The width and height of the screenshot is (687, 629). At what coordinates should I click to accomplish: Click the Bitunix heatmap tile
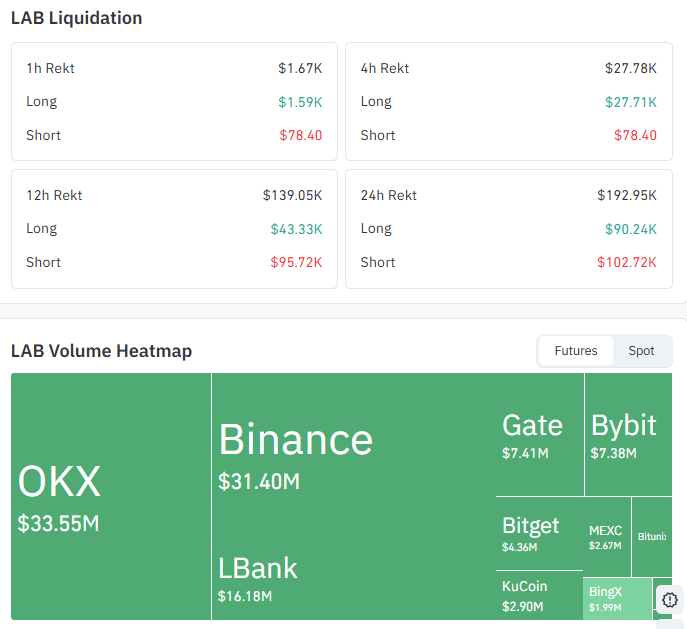pyautogui.click(x=652, y=537)
